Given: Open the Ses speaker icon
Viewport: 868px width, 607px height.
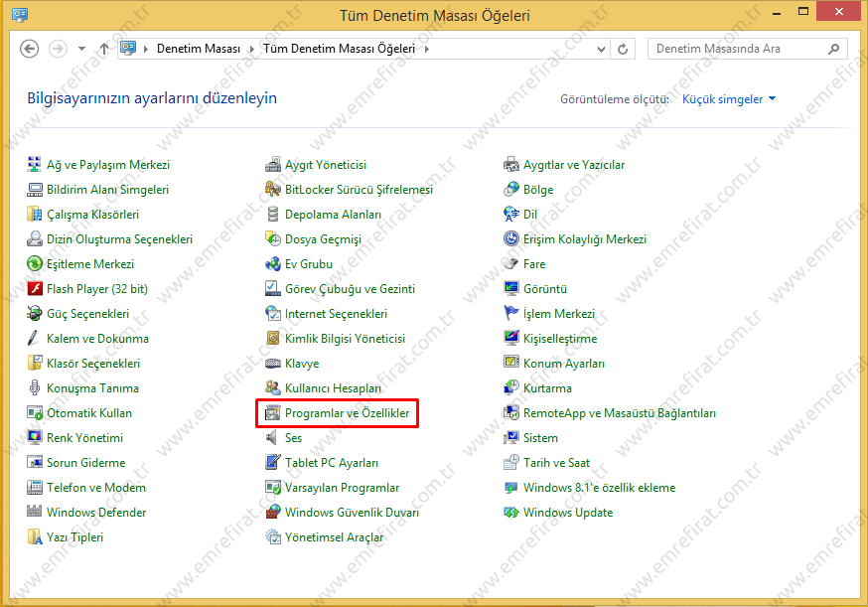Looking at the screenshot, I should tap(273, 438).
